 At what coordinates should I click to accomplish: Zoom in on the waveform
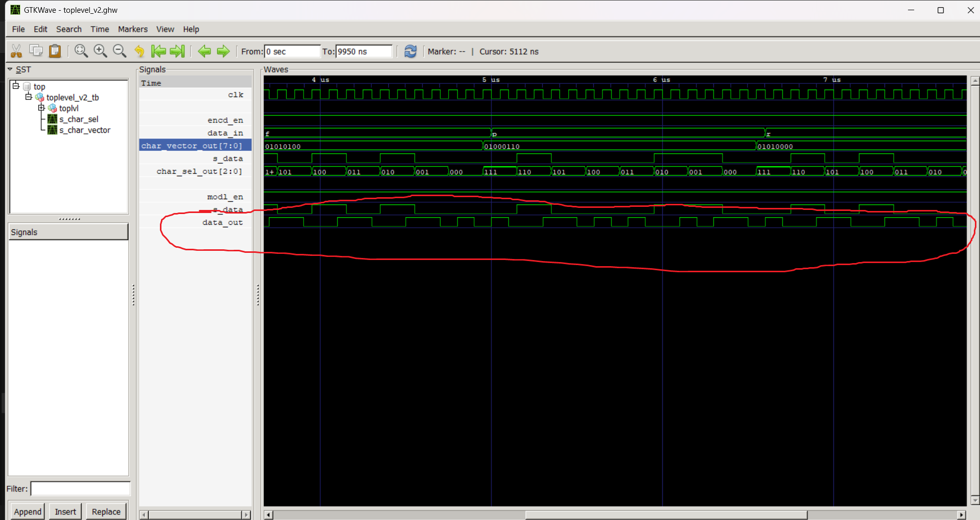pos(100,51)
